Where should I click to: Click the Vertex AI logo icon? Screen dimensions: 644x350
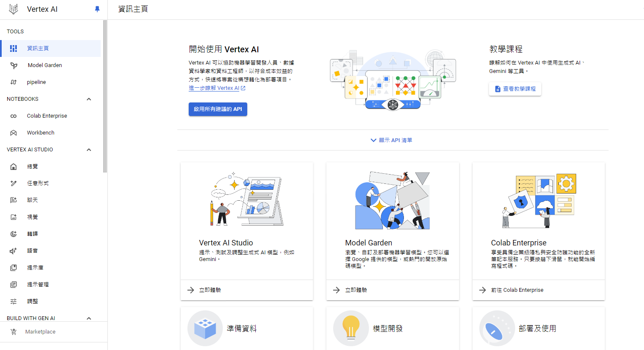tap(13, 9)
